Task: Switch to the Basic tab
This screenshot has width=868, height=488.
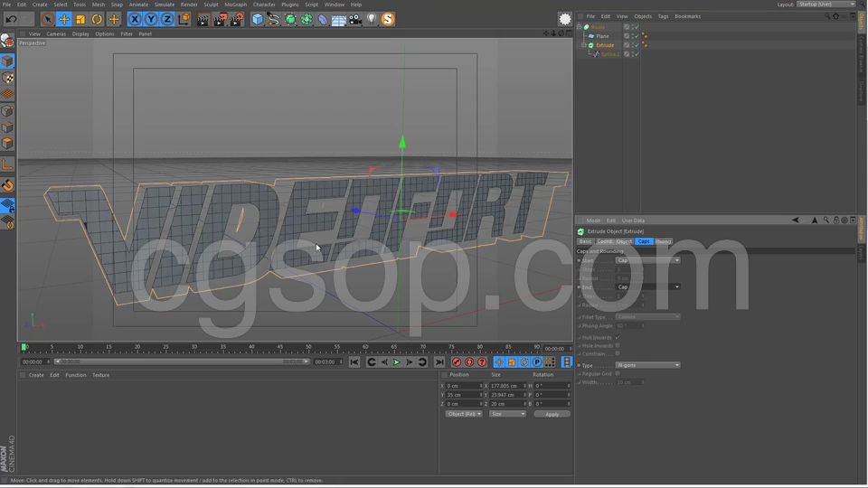Action: click(x=585, y=241)
